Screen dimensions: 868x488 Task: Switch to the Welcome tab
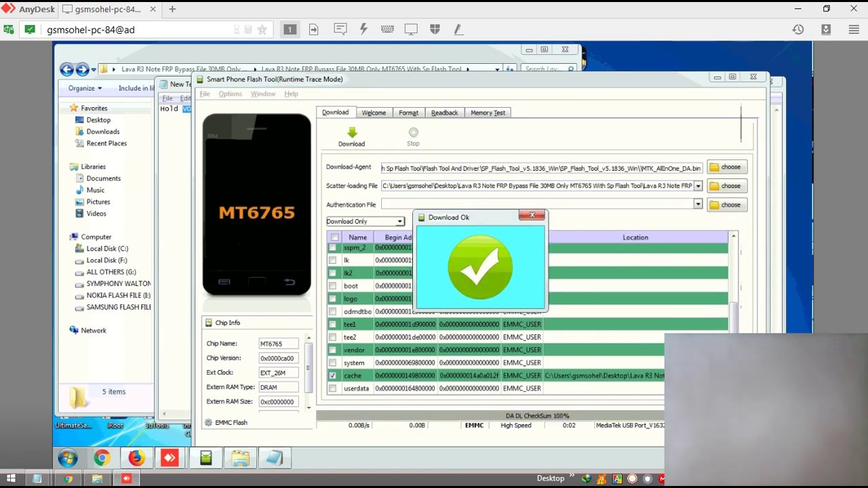click(374, 113)
